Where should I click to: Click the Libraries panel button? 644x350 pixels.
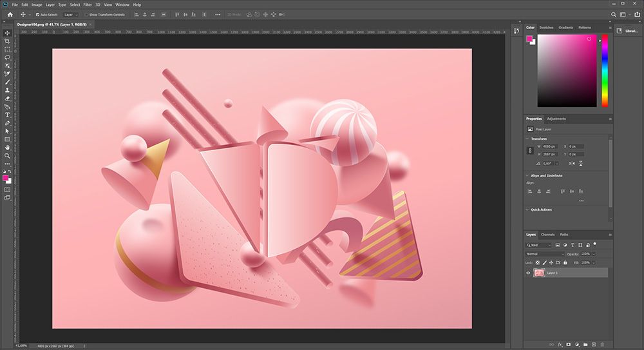[626, 30]
